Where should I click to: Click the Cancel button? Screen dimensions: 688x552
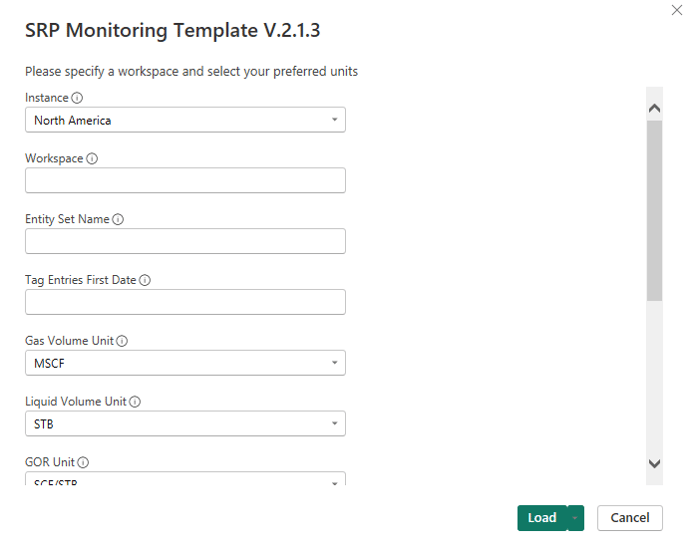pyautogui.click(x=630, y=518)
